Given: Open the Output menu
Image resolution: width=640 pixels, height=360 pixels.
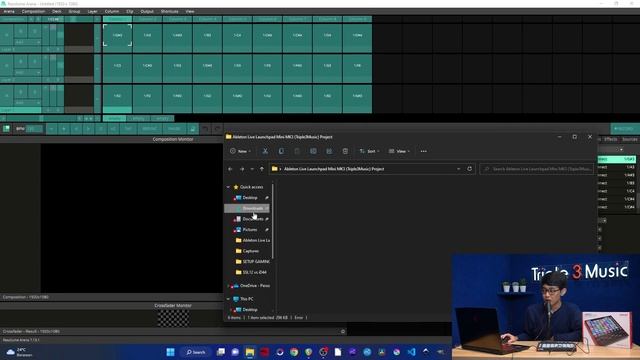Looking at the screenshot, I should point(147,11).
